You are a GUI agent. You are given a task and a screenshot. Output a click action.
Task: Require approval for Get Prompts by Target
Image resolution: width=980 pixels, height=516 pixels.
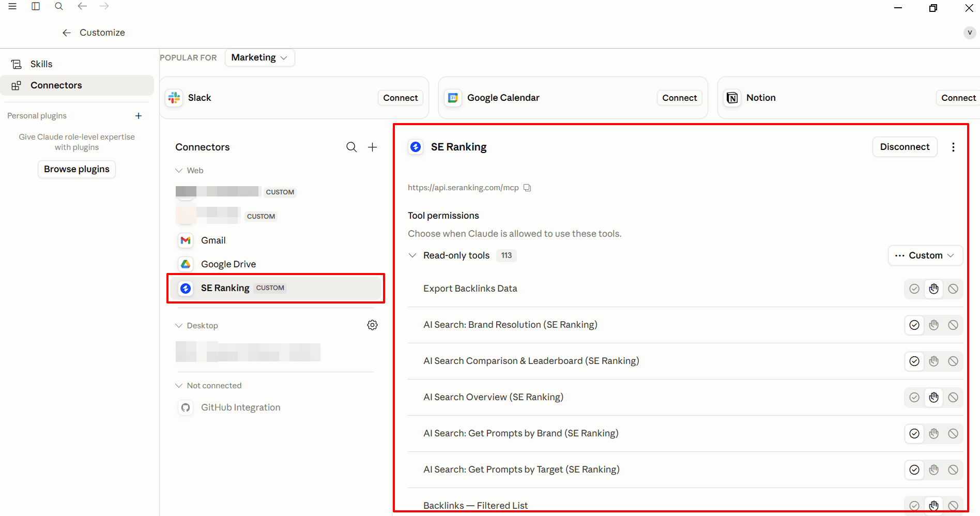pos(933,470)
